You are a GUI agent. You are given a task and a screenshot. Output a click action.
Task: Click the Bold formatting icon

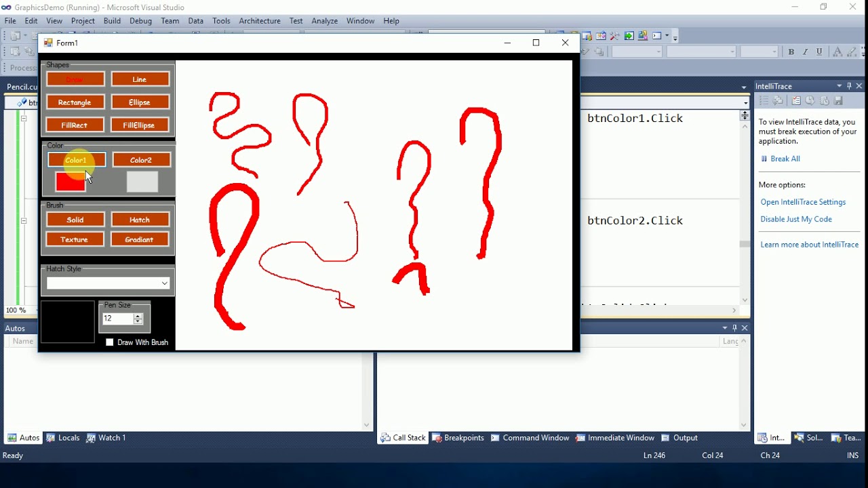coord(791,52)
